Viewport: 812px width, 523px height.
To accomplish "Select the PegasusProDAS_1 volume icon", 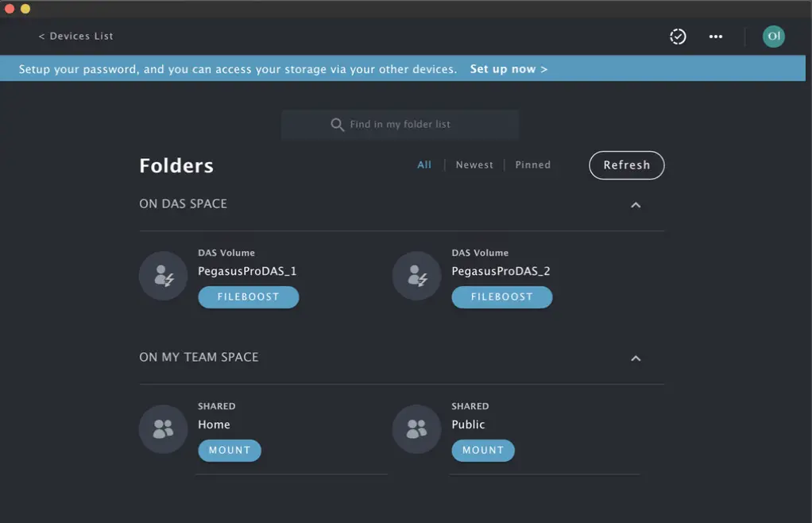I will pyautogui.click(x=163, y=276).
